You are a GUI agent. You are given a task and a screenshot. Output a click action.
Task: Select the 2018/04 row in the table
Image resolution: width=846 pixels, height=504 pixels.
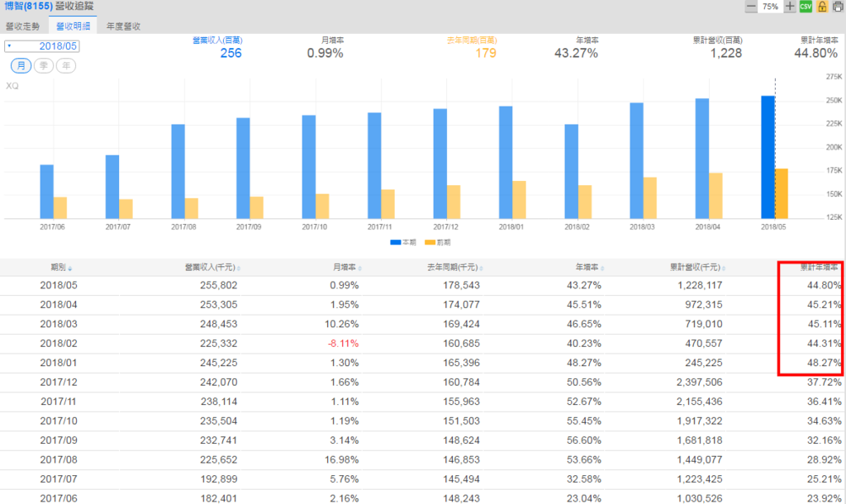421,305
